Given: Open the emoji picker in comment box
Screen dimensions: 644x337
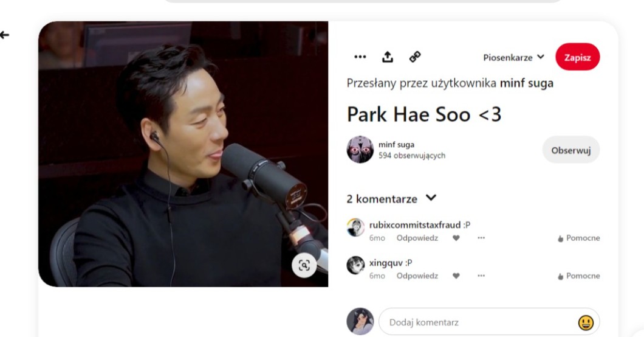Looking at the screenshot, I should point(585,322).
